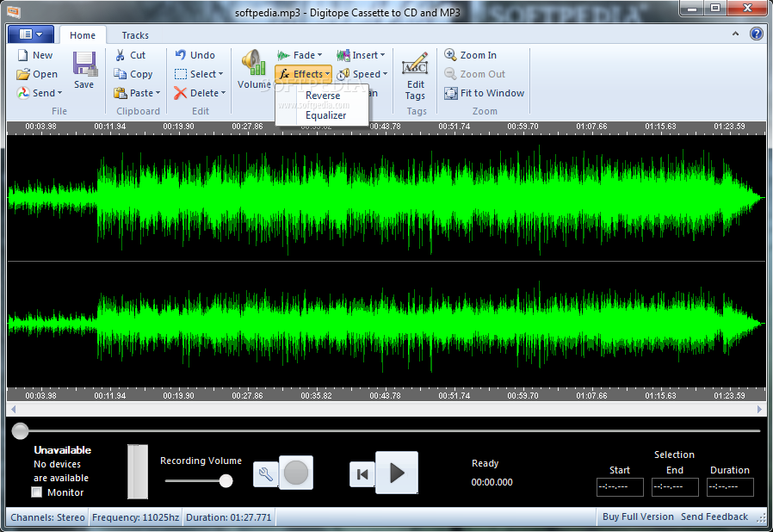Choose Reverse from the Effects menu
Screen dimensions: 773x532
[323, 96]
